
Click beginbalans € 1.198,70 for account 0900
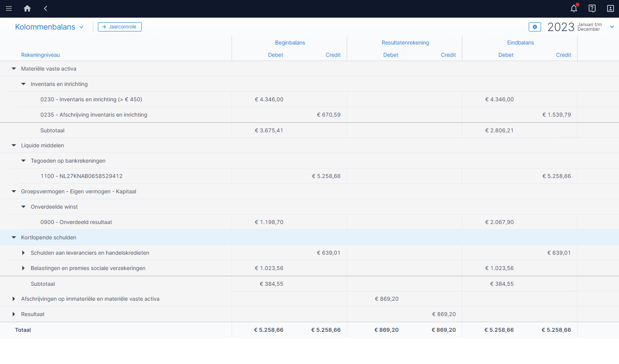pos(269,222)
